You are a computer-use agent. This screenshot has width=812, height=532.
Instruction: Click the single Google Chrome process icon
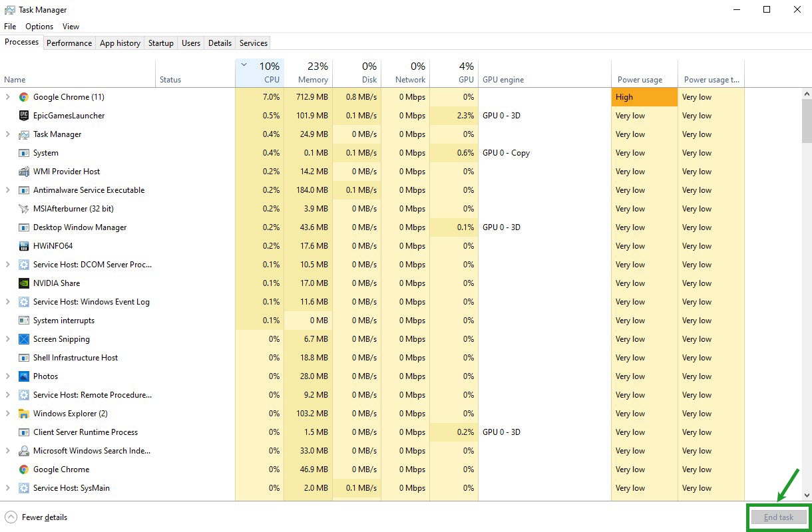pos(24,469)
